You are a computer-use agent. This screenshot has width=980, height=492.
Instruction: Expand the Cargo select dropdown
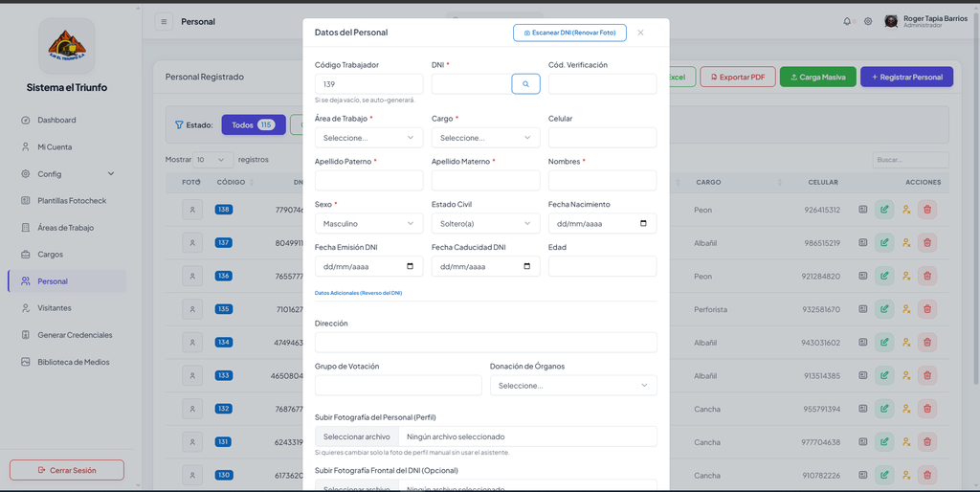point(485,138)
